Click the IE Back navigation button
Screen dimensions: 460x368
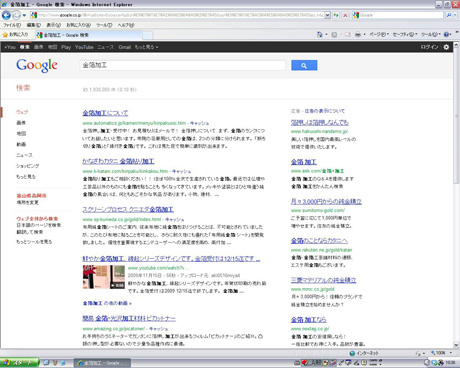(6, 15)
